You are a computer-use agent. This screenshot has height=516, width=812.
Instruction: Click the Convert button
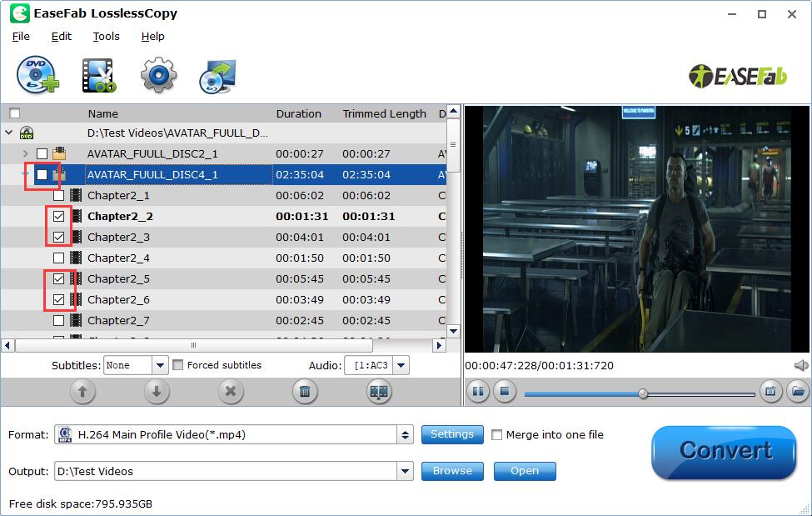pos(724,452)
